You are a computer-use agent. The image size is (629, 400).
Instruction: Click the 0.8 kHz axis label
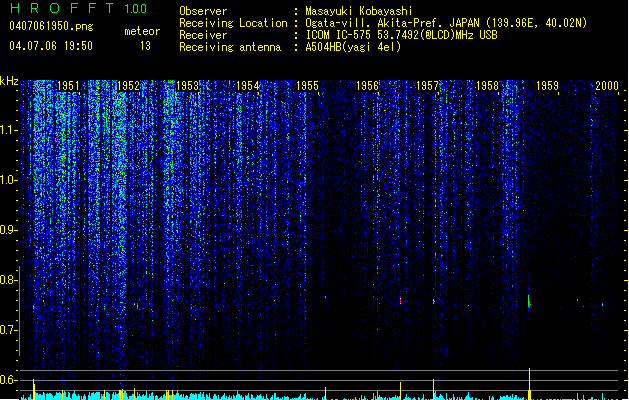[9, 280]
